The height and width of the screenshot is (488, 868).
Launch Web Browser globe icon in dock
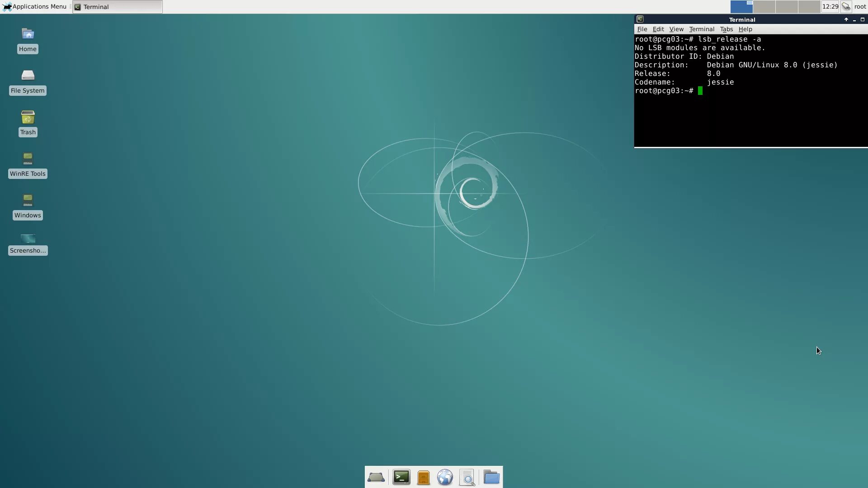445,477
